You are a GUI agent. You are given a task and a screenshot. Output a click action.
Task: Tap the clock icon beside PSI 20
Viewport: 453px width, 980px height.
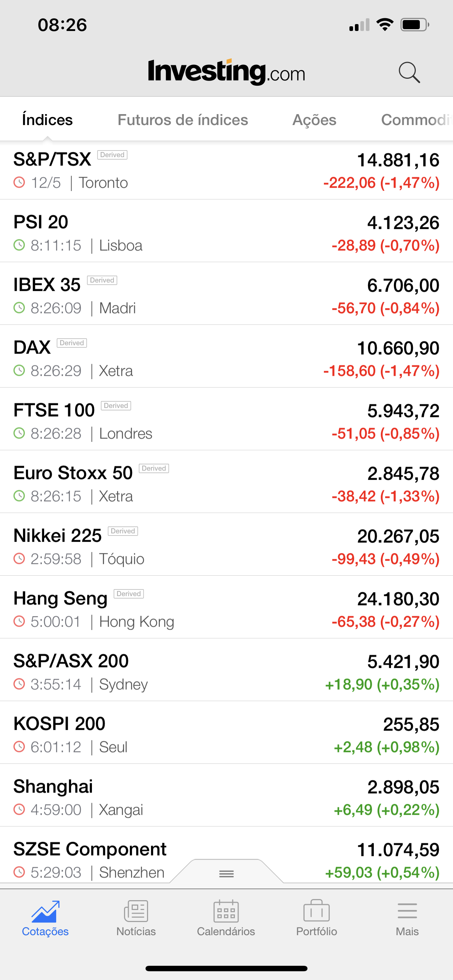pyautogui.click(x=19, y=245)
